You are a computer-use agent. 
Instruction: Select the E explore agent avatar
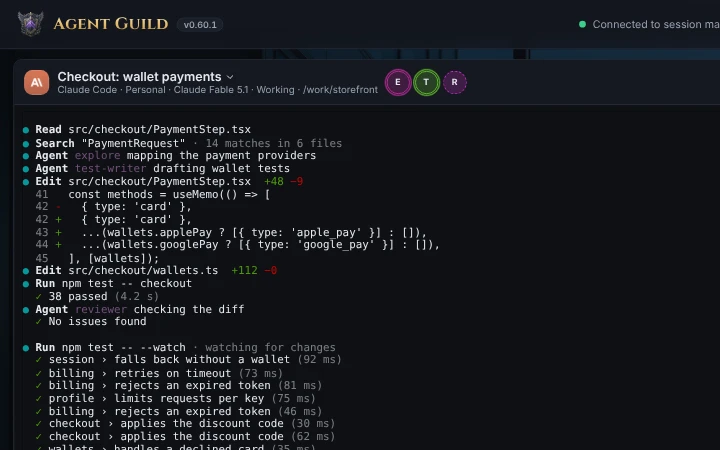pyautogui.click(x=398, y=83)
